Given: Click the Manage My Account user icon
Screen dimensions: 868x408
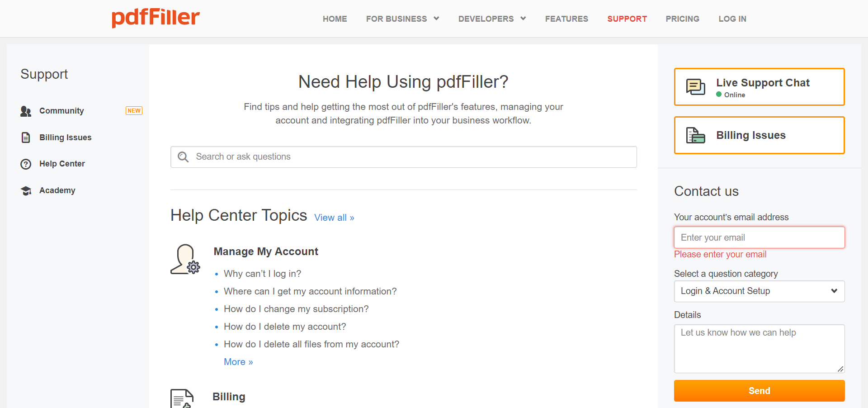Looking at the screenshot, I should point(185,260).
